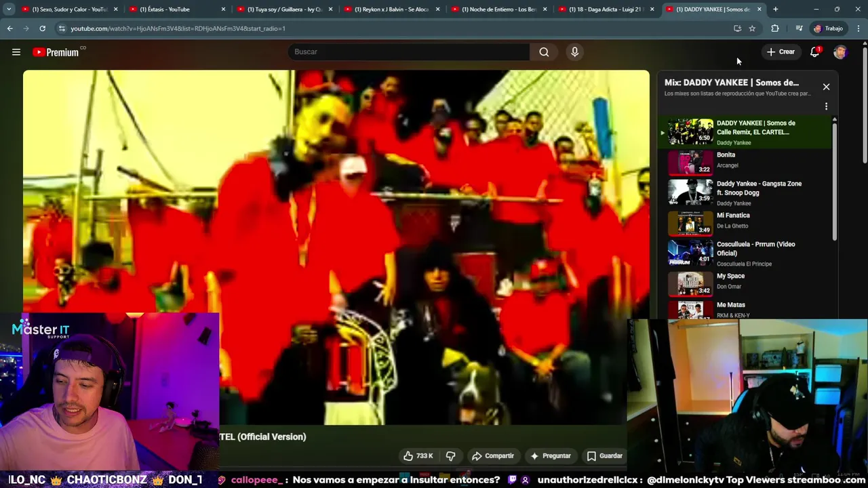This screenshot has height=488, width=868.
Task: Click the cast/install icon in address bar
Action: [x=737, y=28]
